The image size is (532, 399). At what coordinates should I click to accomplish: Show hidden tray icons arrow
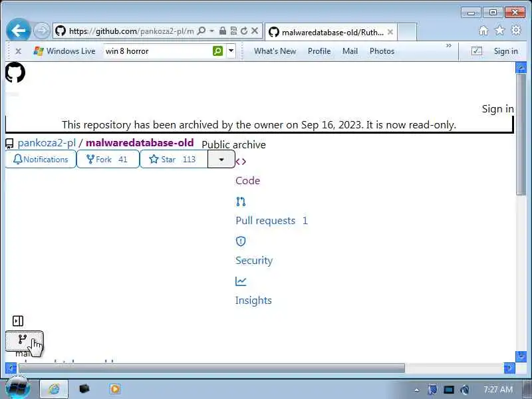coord(417,390)
